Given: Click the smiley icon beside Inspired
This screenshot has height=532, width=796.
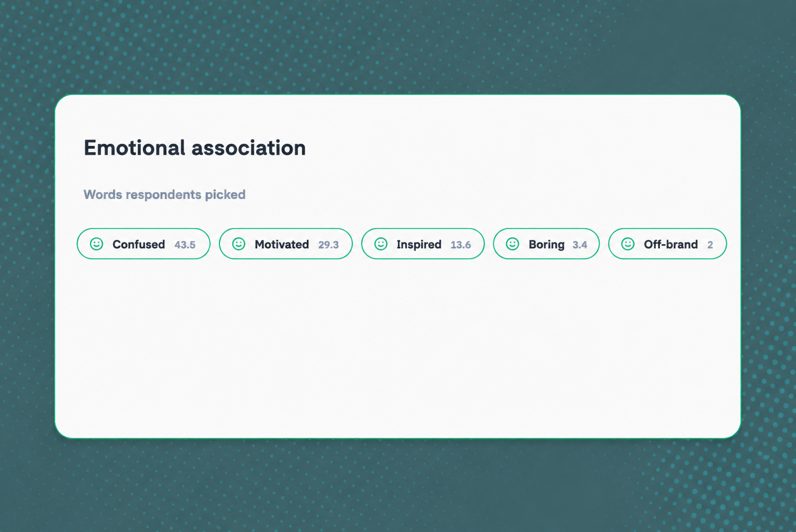Looking at the screenshot, I should pyautogui.click(x=381, y=244).
